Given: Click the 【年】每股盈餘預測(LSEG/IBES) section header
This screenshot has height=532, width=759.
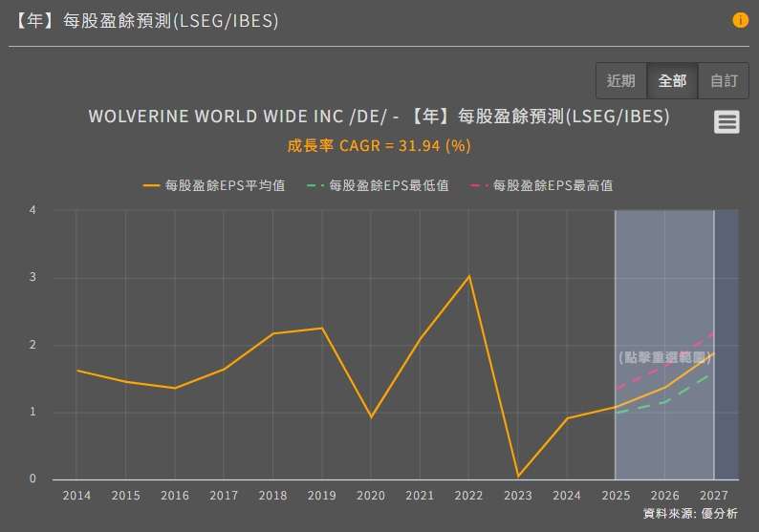Looking at the screenshot, I should click(x=145, y=21).
